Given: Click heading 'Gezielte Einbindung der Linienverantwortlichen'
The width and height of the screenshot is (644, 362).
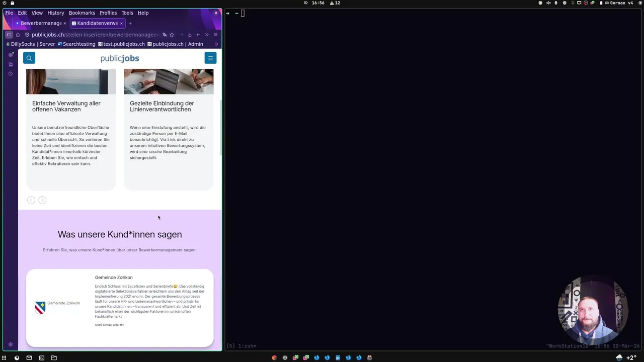Looking at the screenshot, I should pyautogui.click(x=162, y=106).
